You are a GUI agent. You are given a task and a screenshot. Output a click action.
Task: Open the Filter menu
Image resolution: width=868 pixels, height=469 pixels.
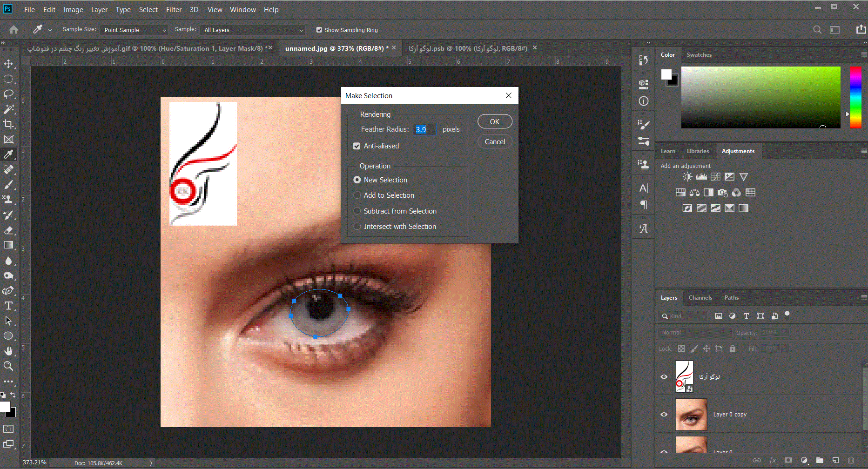coord(174,10)
